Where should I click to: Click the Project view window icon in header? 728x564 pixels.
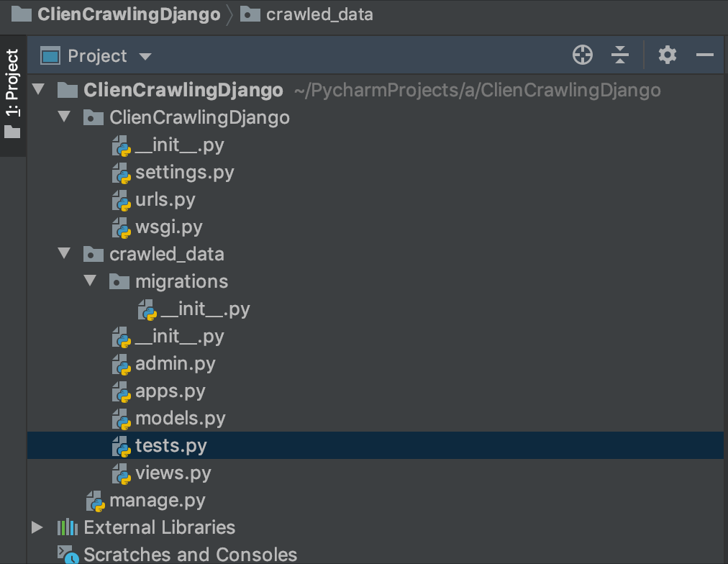tap(50, 55)
